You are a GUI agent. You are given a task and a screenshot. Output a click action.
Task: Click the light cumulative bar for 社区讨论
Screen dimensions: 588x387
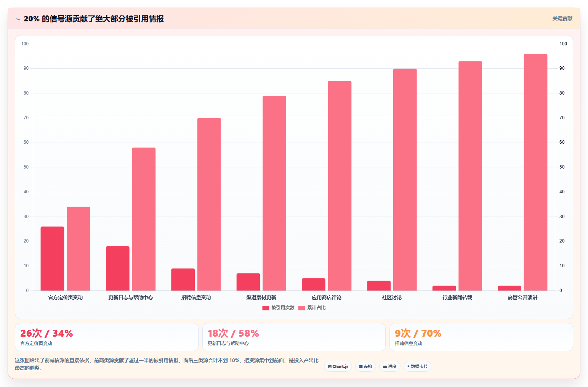point(405,180)
